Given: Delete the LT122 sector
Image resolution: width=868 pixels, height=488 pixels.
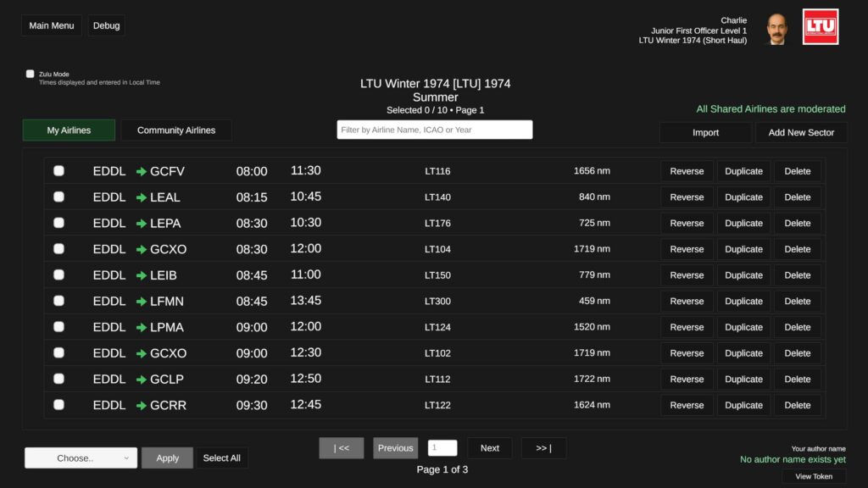Looking at the screenshot, I should tap(797, 405).
